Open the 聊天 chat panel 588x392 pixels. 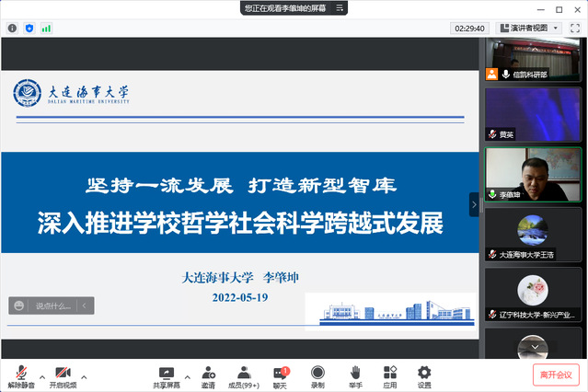pos(280,373)
